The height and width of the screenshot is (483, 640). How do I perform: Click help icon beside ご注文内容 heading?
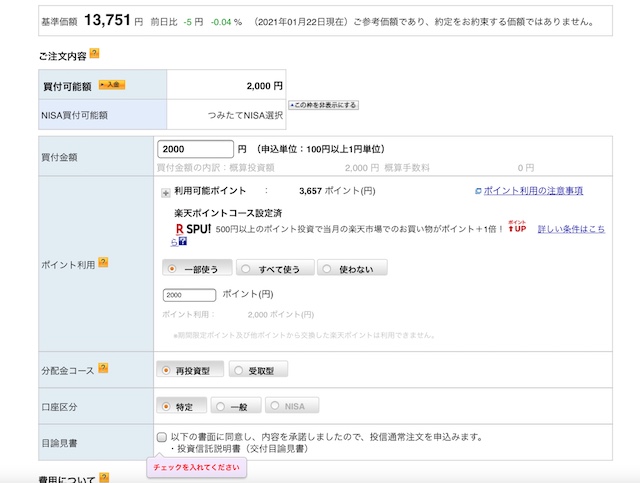pos(94,54)
